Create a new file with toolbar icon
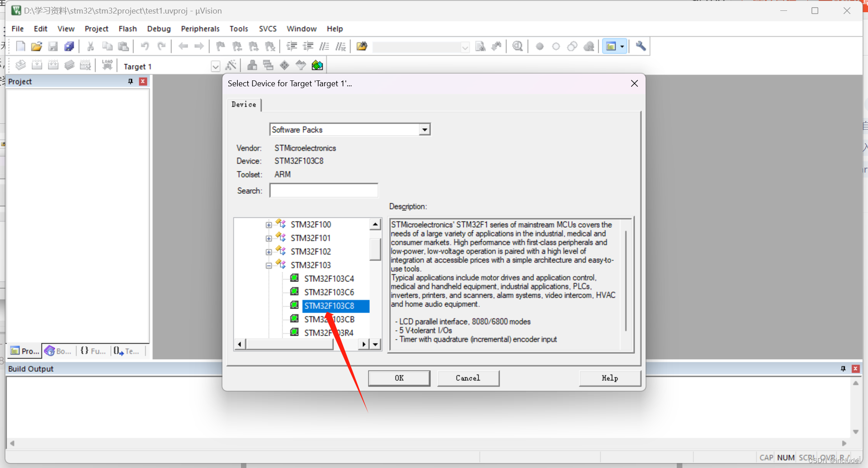Screen dimensions: 868x468 point(20,46)
